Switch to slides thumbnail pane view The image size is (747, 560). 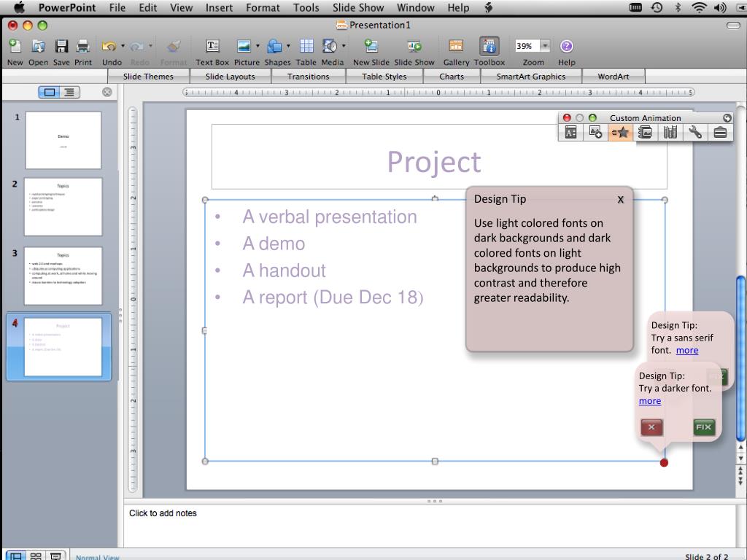click(x=49, y=93)
